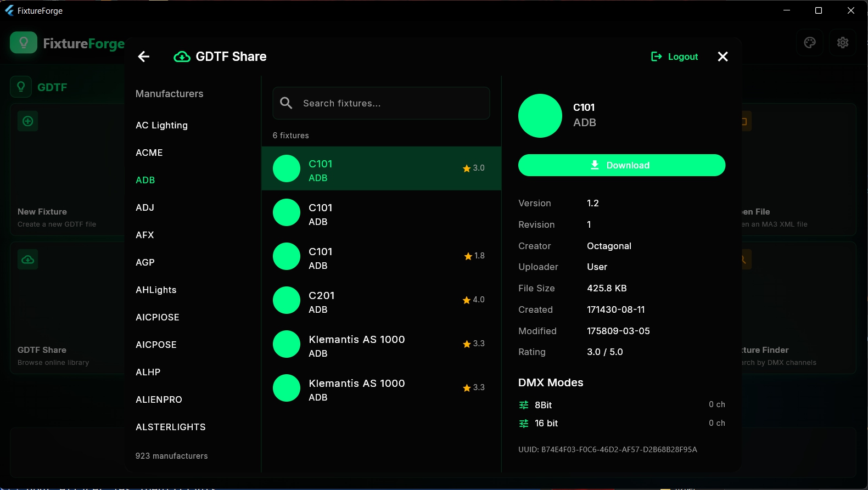Click star rating 1.8 of C101
Viewport: 868px width, 490px height.
(x=474, y=256)
